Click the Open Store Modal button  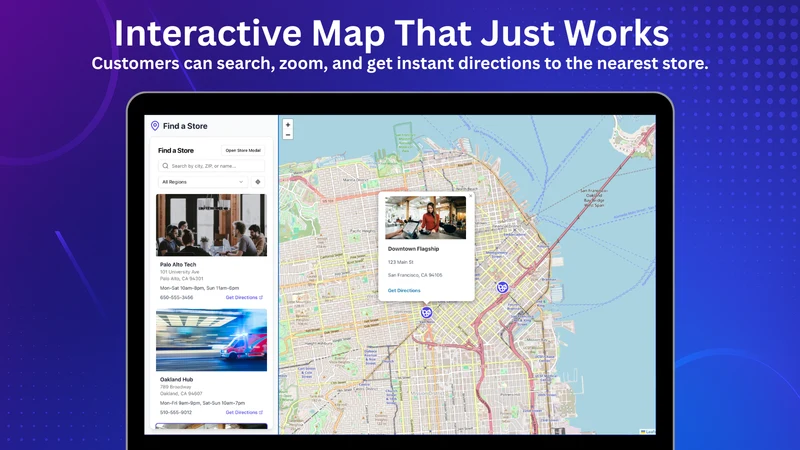coord(243,151)
